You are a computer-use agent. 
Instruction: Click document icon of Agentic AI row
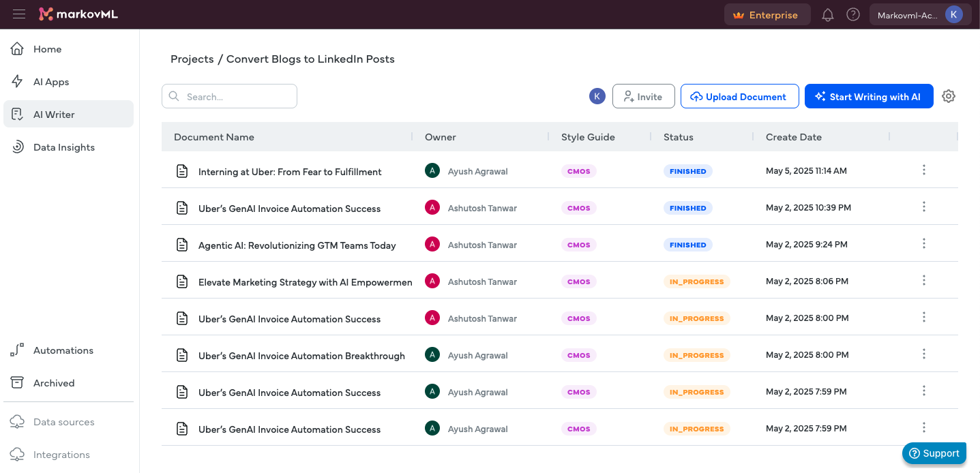click(182, 245)
